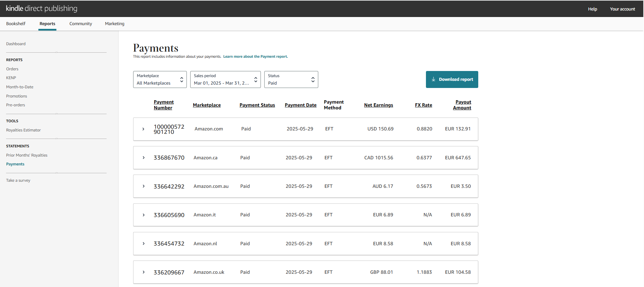Viewport: 644px width, 287px height.
Task: Click the AUD 6.17 net earnings value
Action: click(x=383, y=186)
